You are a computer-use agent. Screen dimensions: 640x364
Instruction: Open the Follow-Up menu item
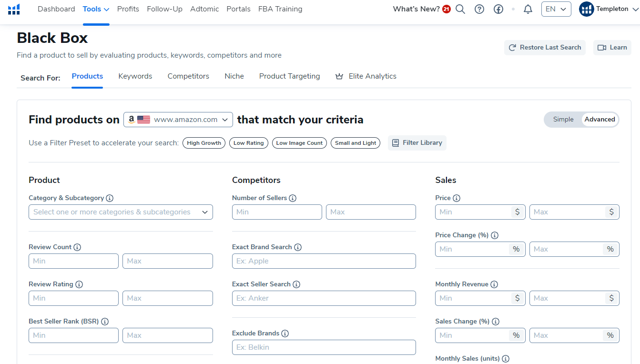pos(165,9)
